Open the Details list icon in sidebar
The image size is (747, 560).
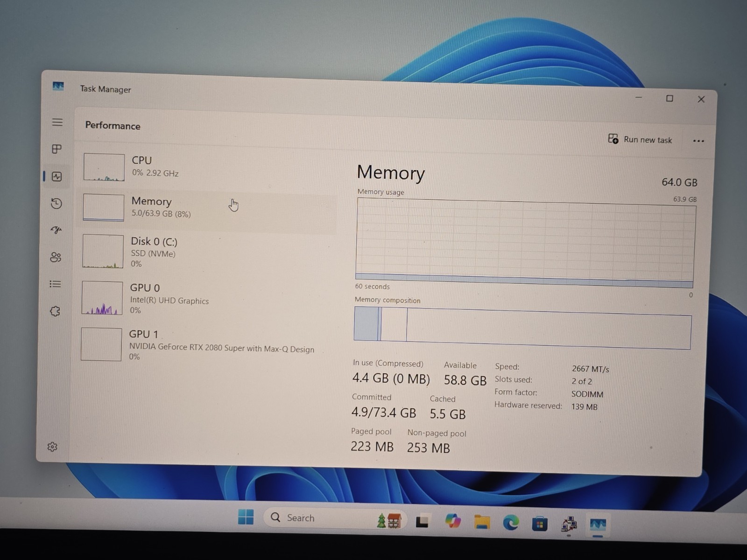[55, 284]
